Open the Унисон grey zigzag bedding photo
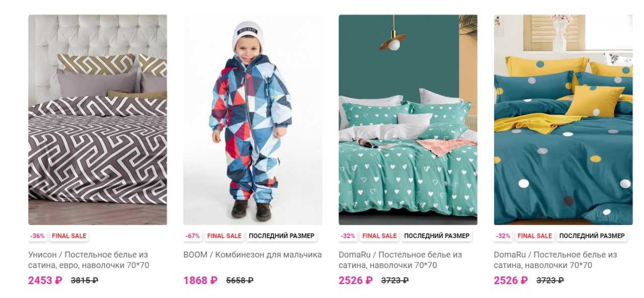Image resolution: width=644 pixels, height=298 pixels. (98, 120)
